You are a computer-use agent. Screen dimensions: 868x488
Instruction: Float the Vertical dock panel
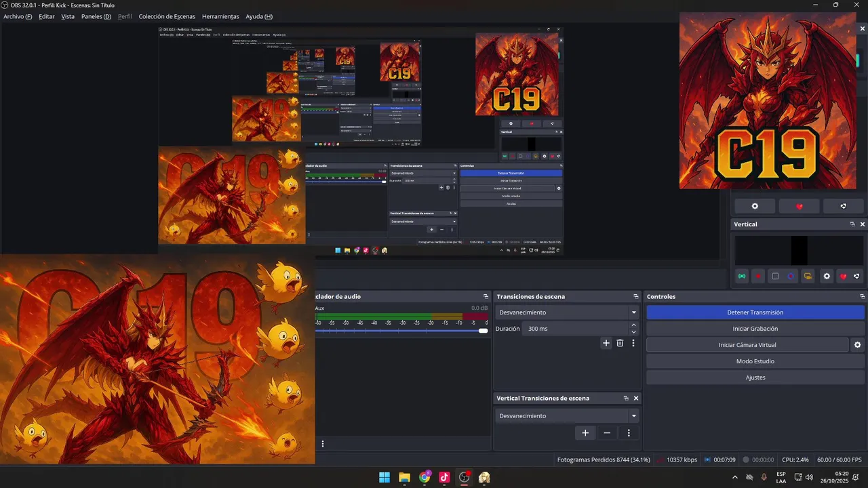[x=852, y=224]
